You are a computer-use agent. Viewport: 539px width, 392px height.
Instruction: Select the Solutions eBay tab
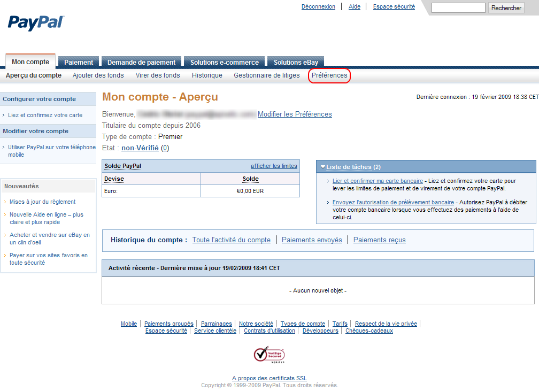296,62
